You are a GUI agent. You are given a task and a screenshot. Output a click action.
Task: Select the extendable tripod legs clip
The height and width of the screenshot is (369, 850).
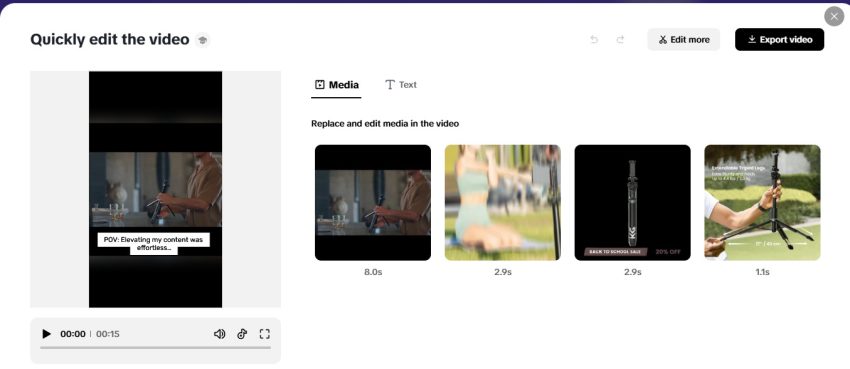tap(762, 203)
